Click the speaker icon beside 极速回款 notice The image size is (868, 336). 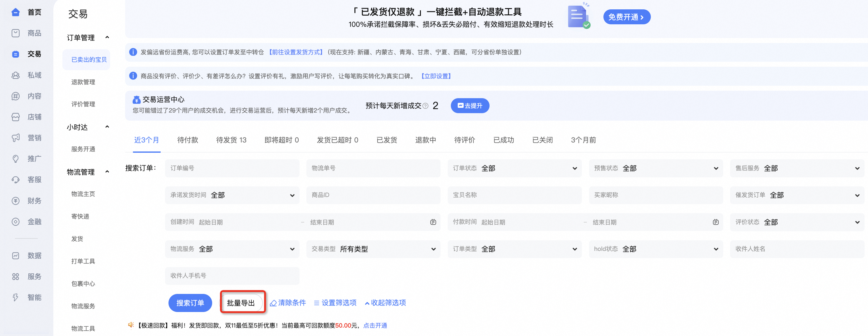[x=131, y=325]
